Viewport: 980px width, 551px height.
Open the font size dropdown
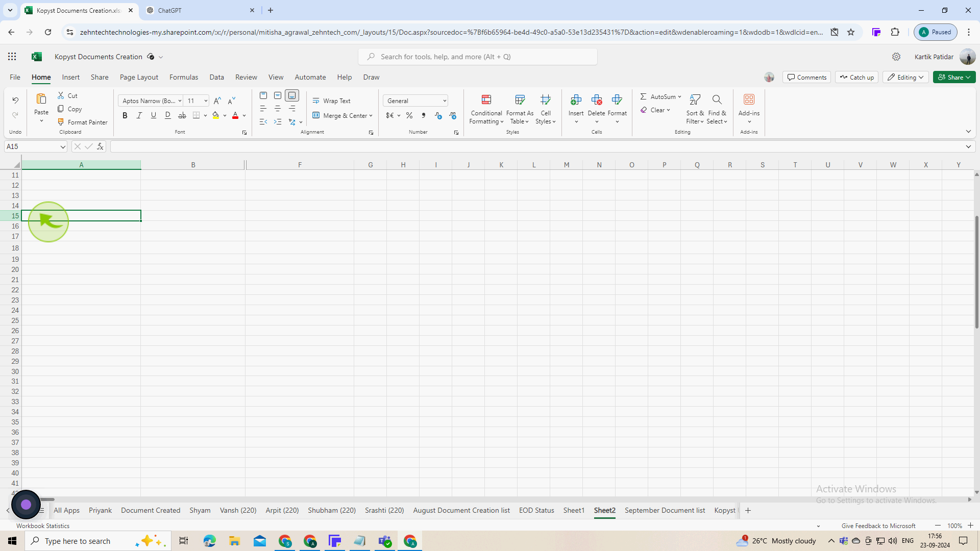pyautogui.click(x=206, y=101)
